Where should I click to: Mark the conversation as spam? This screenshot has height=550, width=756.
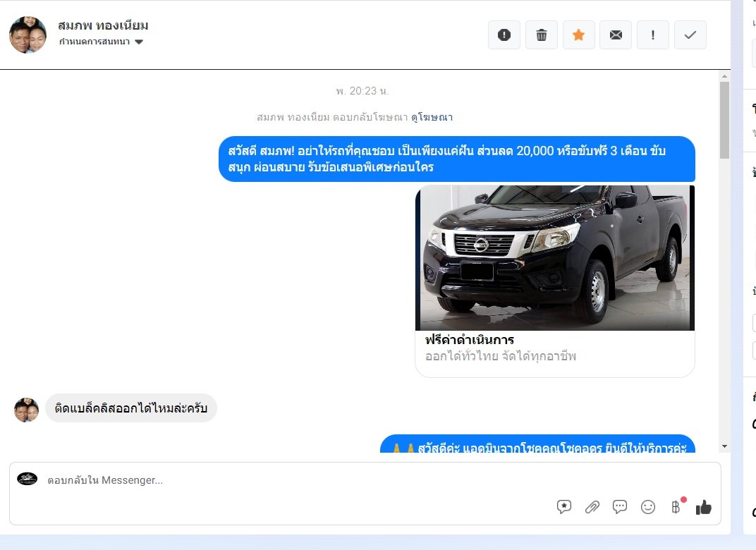pos(504,35)
